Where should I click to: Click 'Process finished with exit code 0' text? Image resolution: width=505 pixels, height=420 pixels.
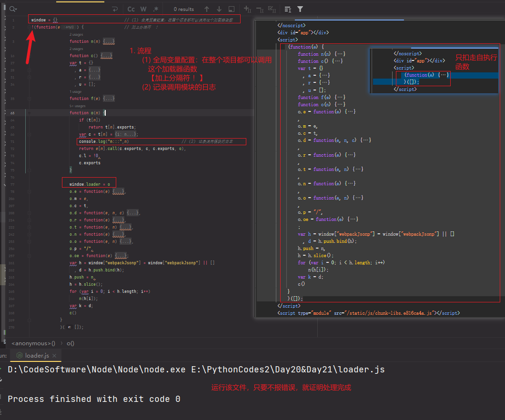[x=94, y=399]
